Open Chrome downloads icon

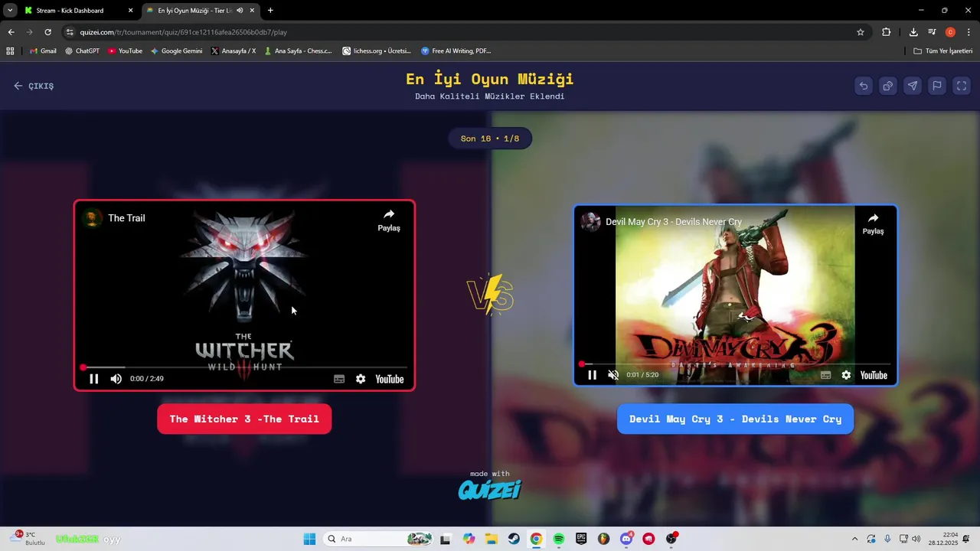[x=913, y=32]
